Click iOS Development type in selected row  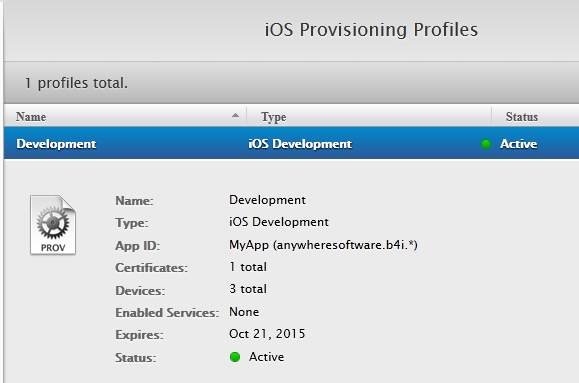300,144
